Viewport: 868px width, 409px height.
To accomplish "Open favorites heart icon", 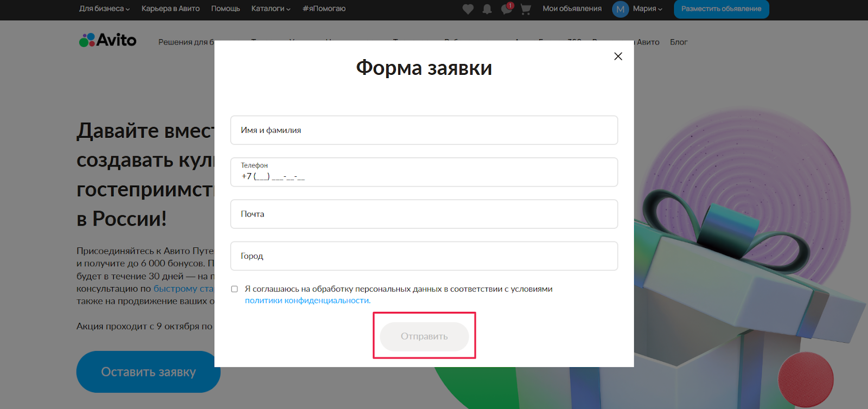I will pos(468,9).
